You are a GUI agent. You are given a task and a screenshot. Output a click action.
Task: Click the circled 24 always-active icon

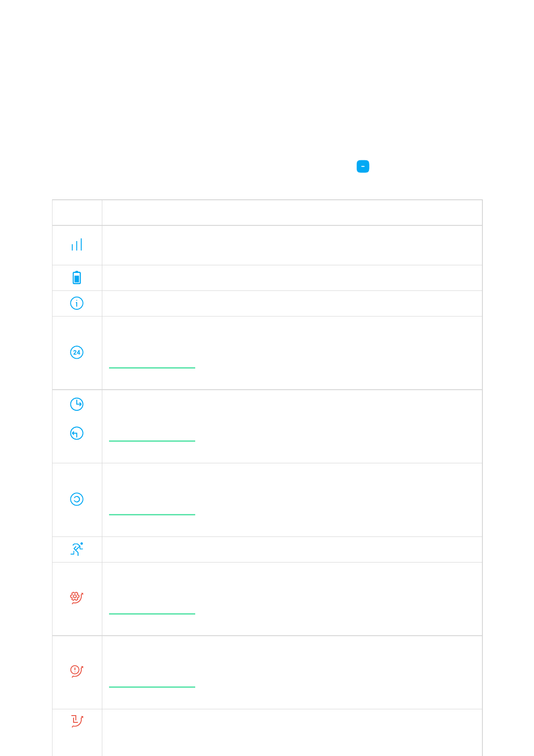tap(77, 352)
